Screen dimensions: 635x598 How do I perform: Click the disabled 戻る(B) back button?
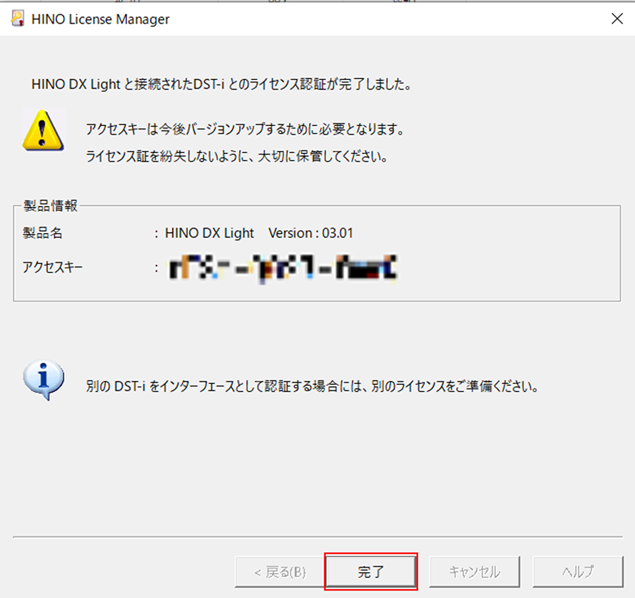280,572
